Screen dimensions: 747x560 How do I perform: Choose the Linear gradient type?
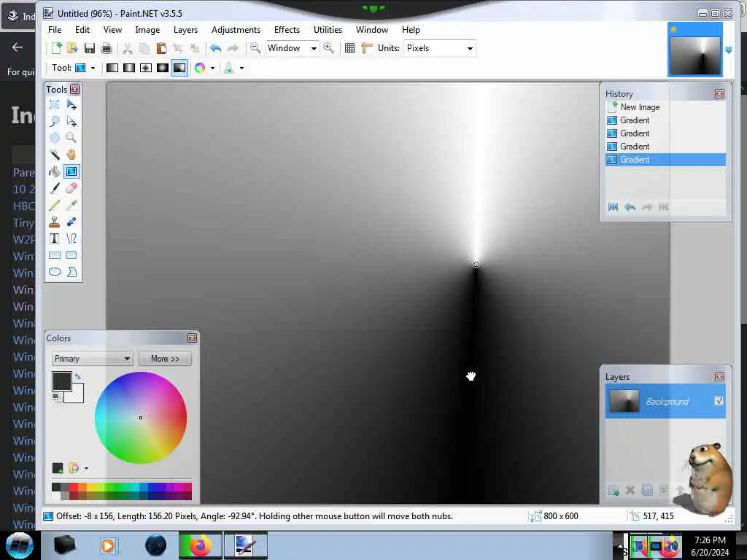click(112, 68)
